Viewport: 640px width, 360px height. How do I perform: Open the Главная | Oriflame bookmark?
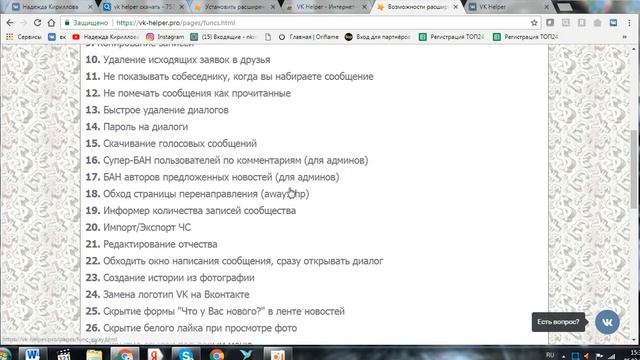point(309,37)
